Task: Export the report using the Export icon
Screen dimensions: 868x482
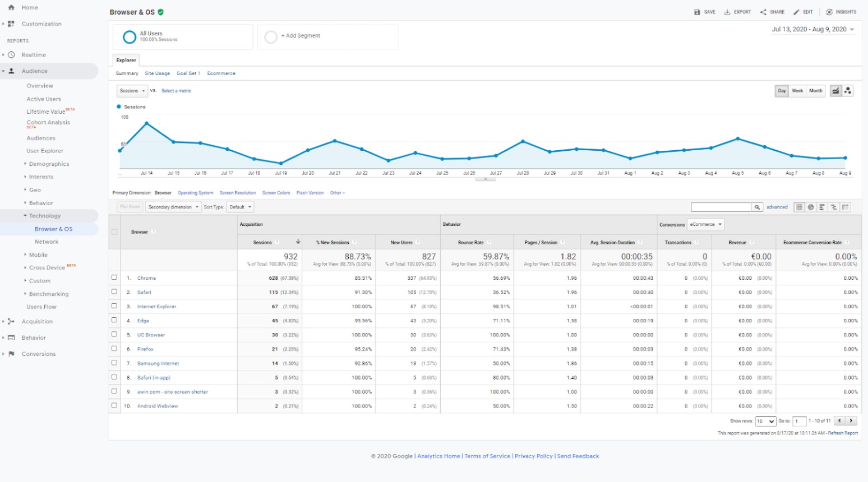Action: 727,12
